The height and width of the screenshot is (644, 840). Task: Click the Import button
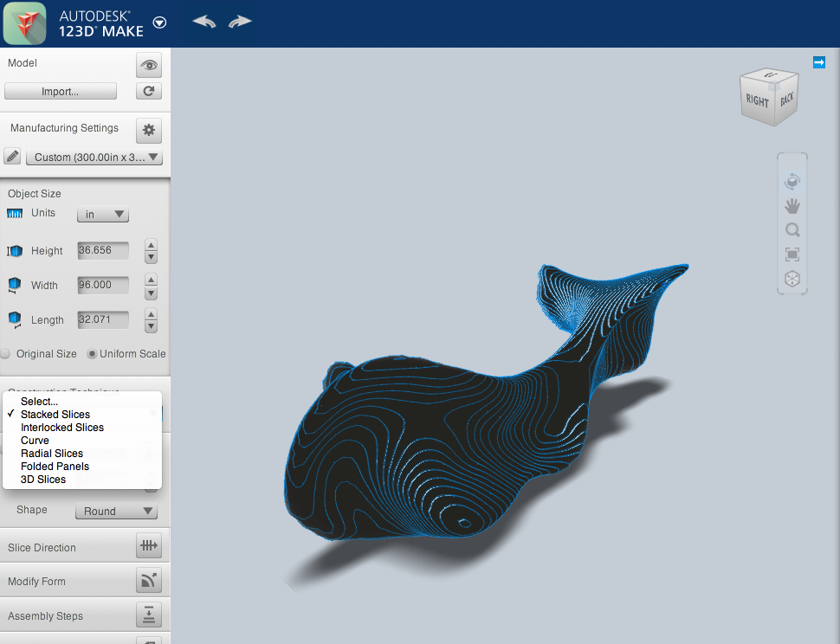(x=61, y=91)
